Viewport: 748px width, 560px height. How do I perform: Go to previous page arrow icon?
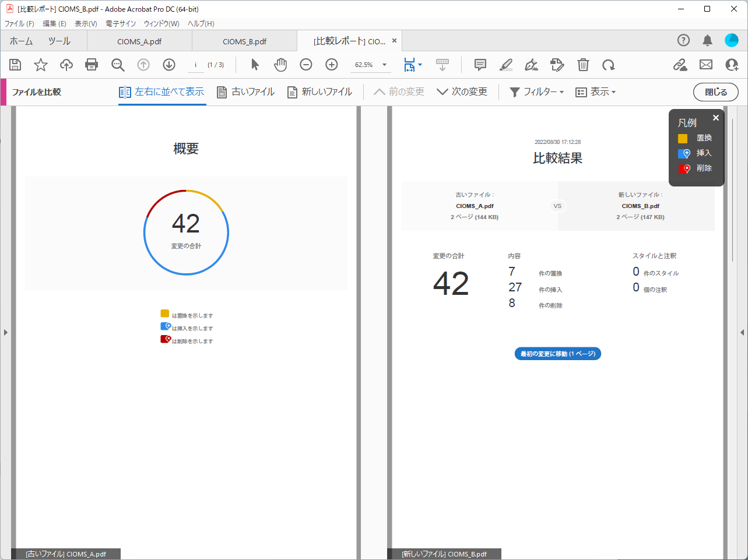point(143,65)
